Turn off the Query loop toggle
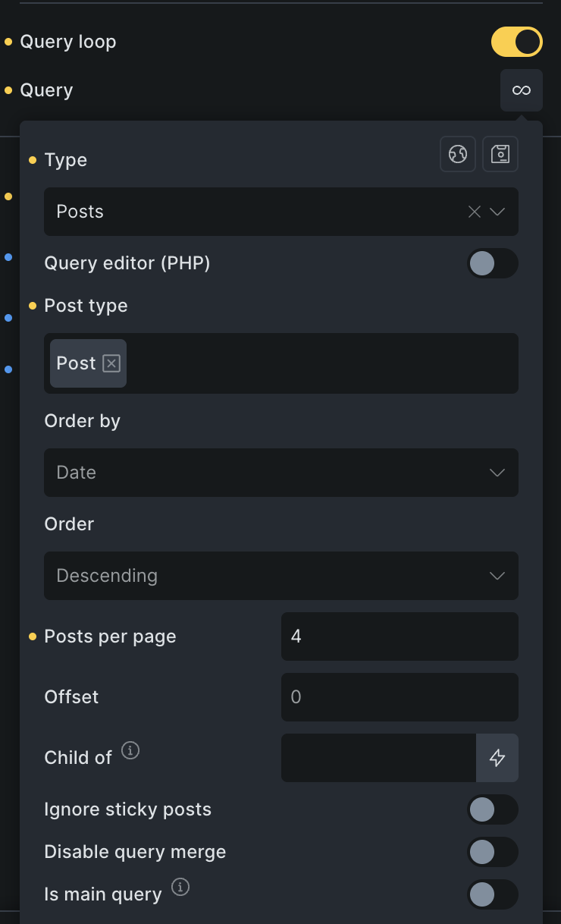The height and width of the screenshot is (924, 561). 517,42
